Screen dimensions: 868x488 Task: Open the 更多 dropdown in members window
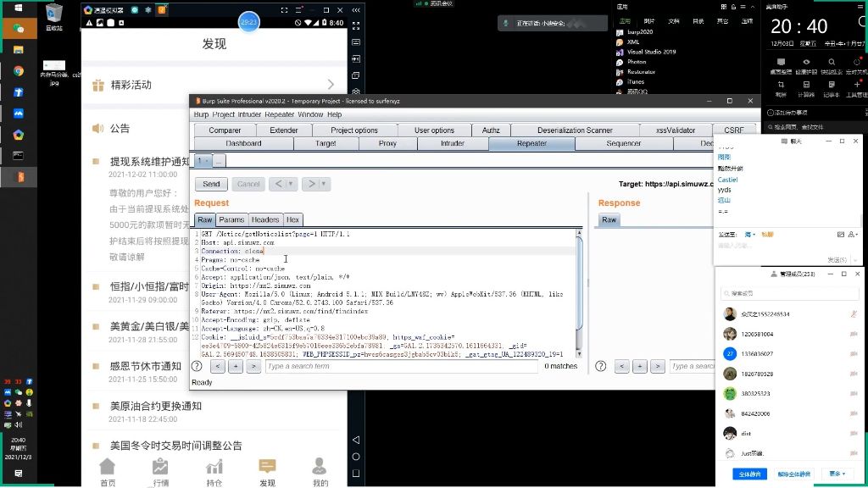click(837, 474)
